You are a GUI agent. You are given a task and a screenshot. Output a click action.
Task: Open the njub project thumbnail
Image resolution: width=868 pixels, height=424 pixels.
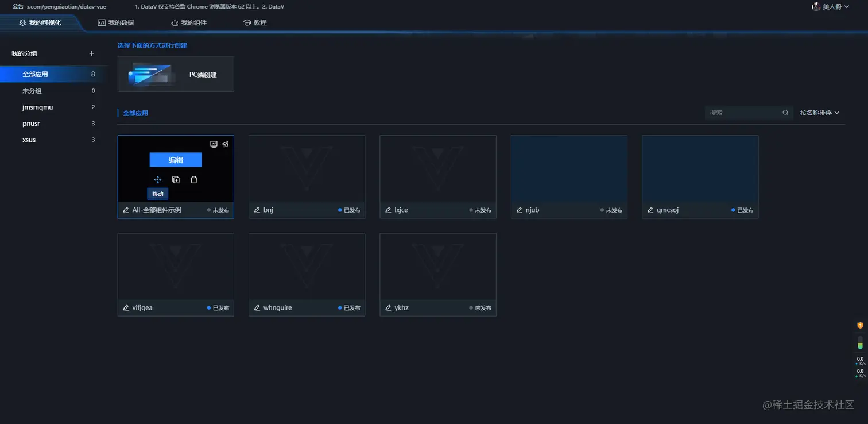click(x=569, y=169)
